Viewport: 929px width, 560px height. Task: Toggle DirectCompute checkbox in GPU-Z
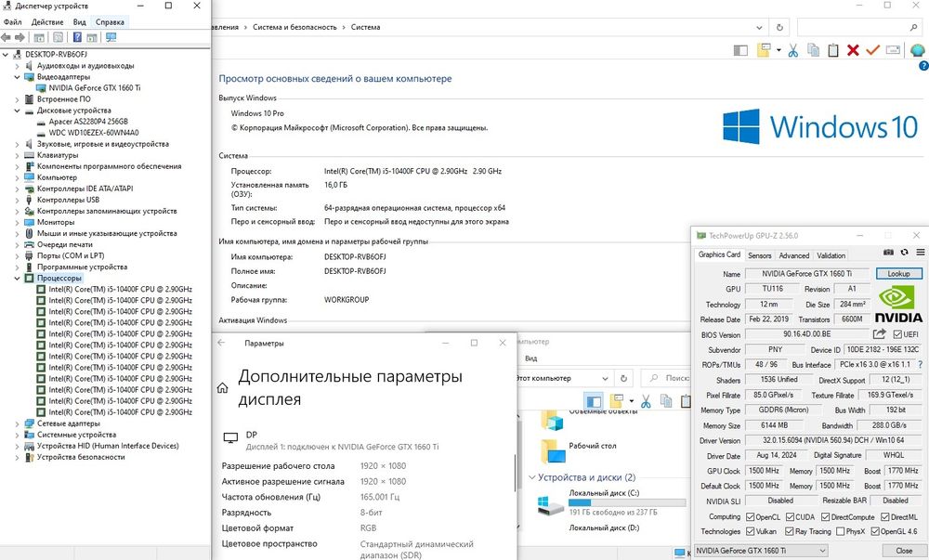pos(825,517)
